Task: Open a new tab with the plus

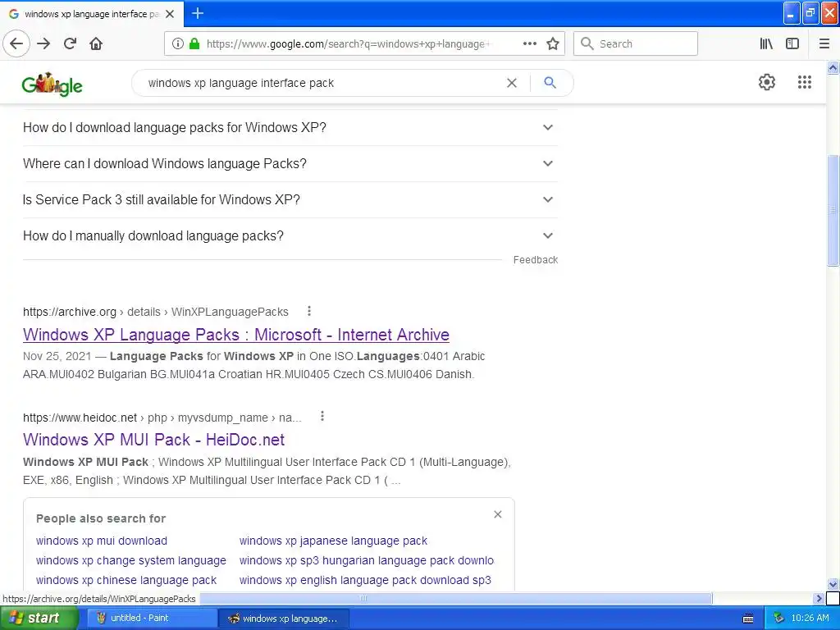Action: point(198,13)
